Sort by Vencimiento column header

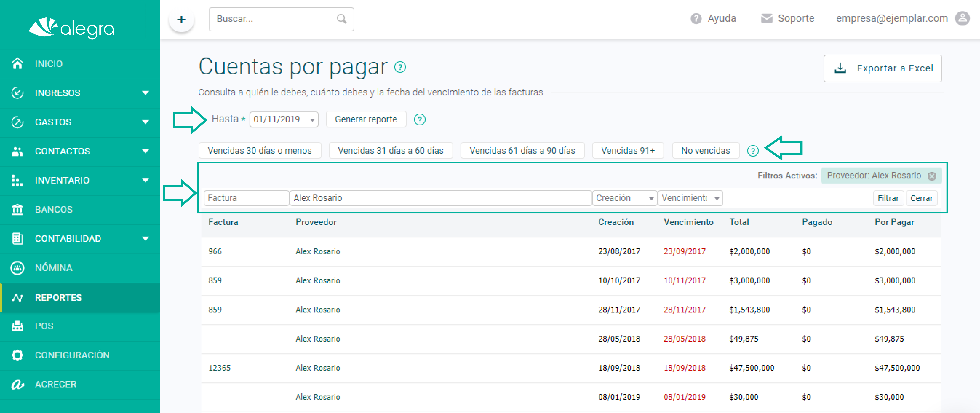pyautogui.click(x=688, y=222)
